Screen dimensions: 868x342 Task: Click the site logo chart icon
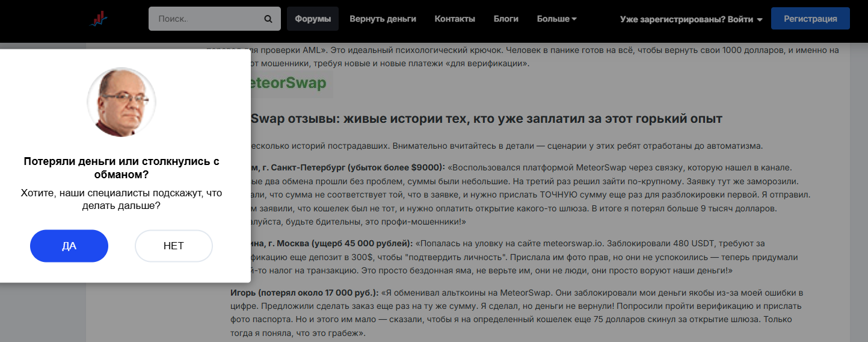[98, 19]
